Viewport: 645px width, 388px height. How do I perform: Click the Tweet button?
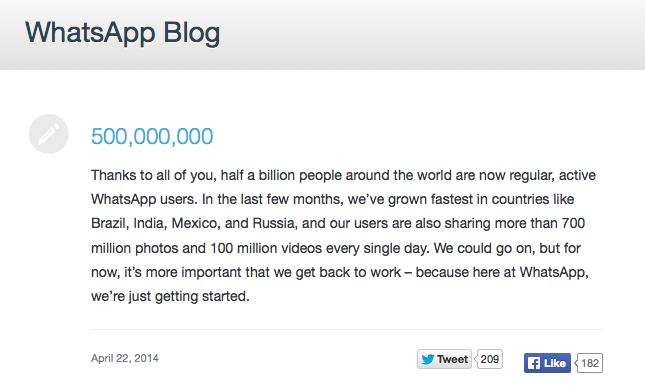click(444, 359)
